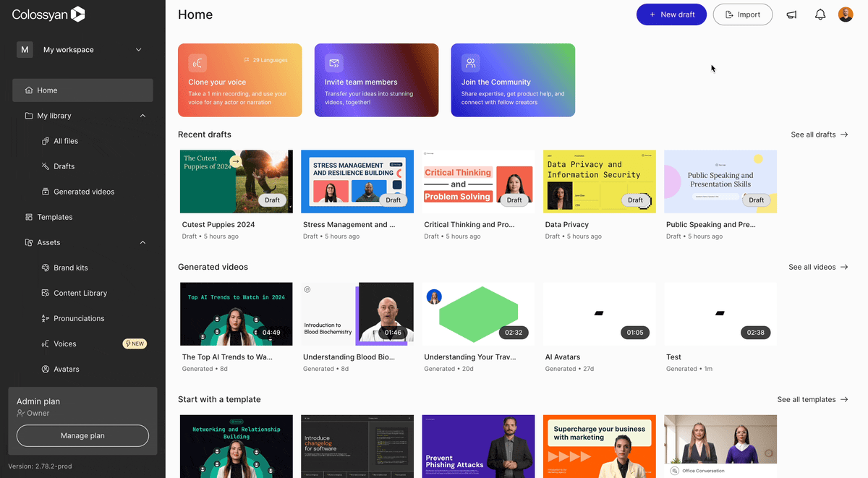Open the Test video thumbnail

[x=720, y=314]
